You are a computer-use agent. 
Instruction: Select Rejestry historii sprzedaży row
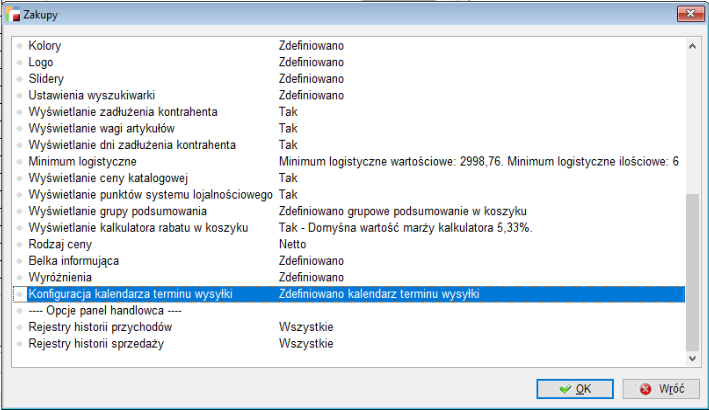tap(98, 344)
